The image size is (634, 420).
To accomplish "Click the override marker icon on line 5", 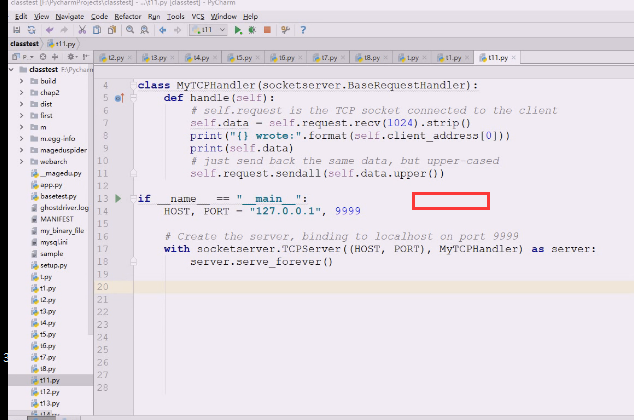I will [x=119, y=98].
